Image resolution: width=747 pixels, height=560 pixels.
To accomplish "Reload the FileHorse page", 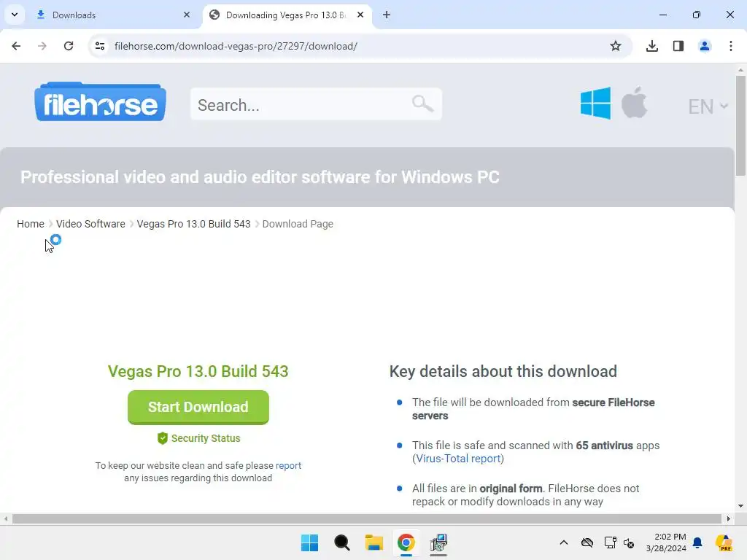I will [x=69, y=46].
